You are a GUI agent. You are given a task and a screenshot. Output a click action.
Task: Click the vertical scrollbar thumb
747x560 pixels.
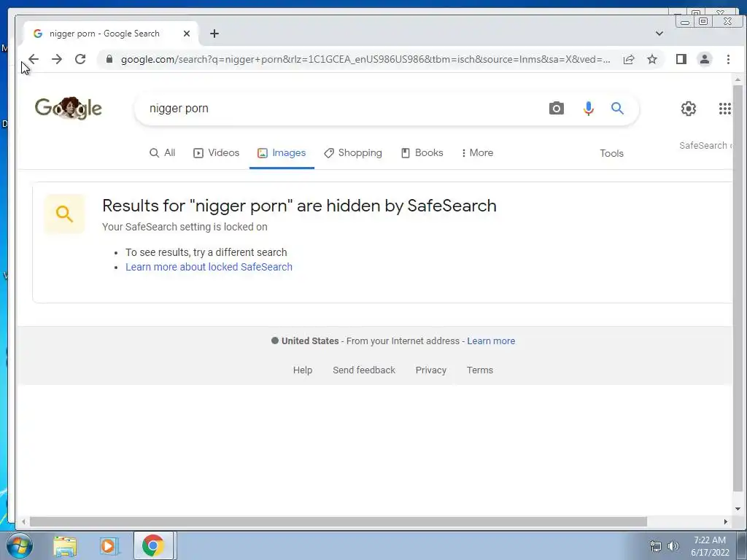(738, 288)
